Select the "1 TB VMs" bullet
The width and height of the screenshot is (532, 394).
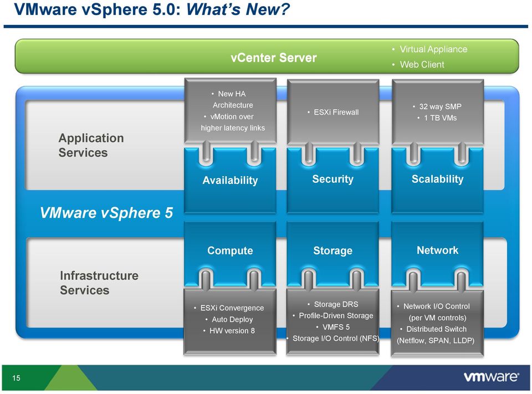click(440, 118)
